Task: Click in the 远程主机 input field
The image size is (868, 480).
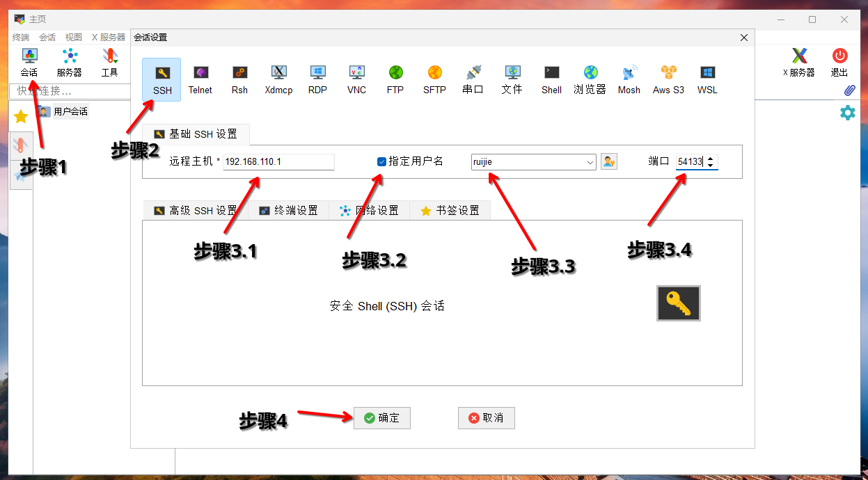Action: [278, 161]
